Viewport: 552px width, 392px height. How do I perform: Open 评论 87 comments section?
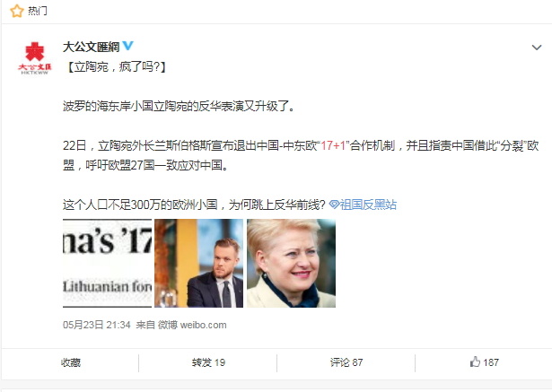(346, 362)
